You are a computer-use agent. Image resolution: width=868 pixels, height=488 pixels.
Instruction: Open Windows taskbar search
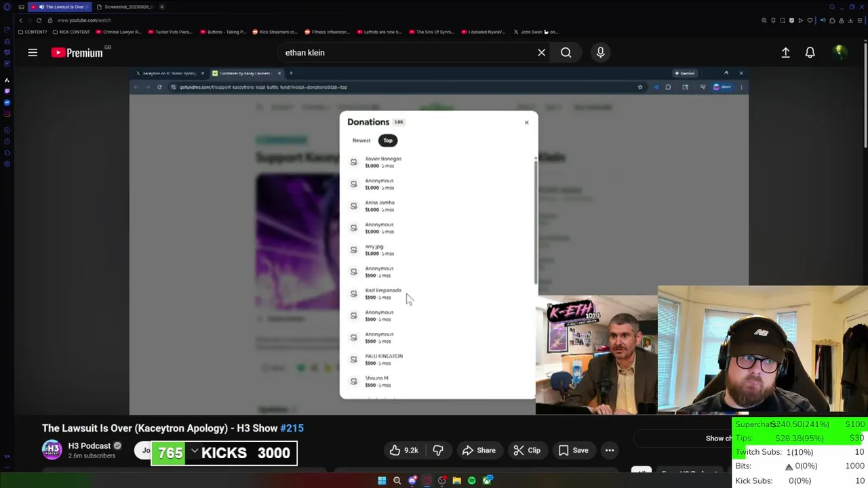pos(397,481)
